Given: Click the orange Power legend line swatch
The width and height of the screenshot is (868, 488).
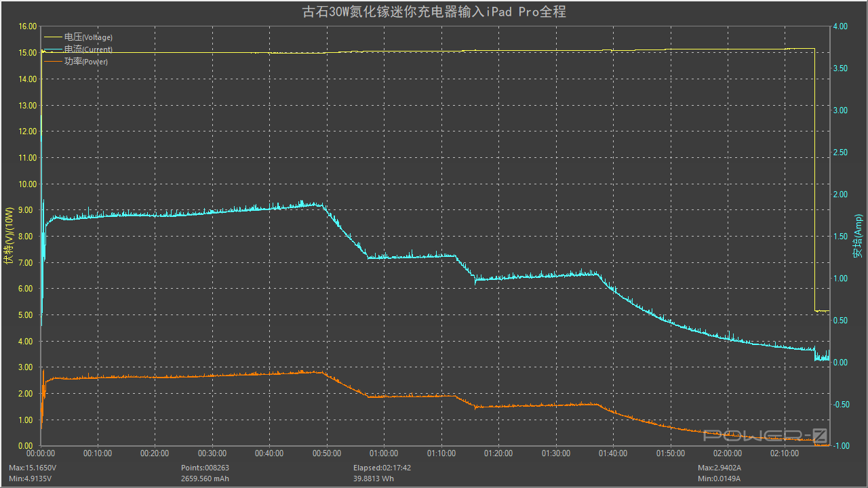Looking at the screenshot, I should 53,62.
